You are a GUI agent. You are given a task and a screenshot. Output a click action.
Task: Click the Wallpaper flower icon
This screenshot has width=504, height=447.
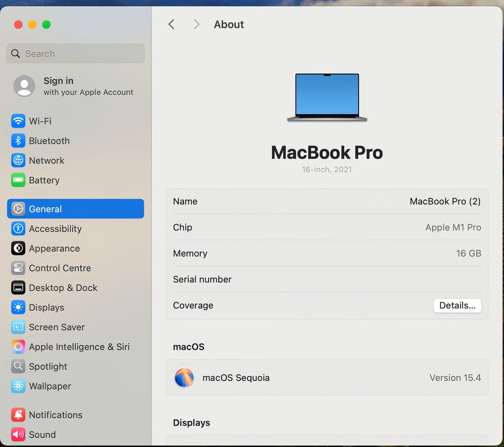[18, 386]
